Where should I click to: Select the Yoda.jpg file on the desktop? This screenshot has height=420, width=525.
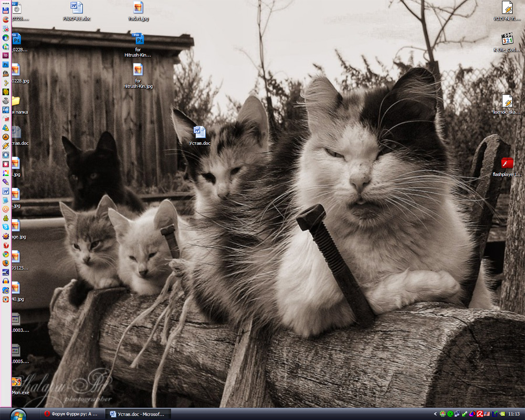coord(138,10)
